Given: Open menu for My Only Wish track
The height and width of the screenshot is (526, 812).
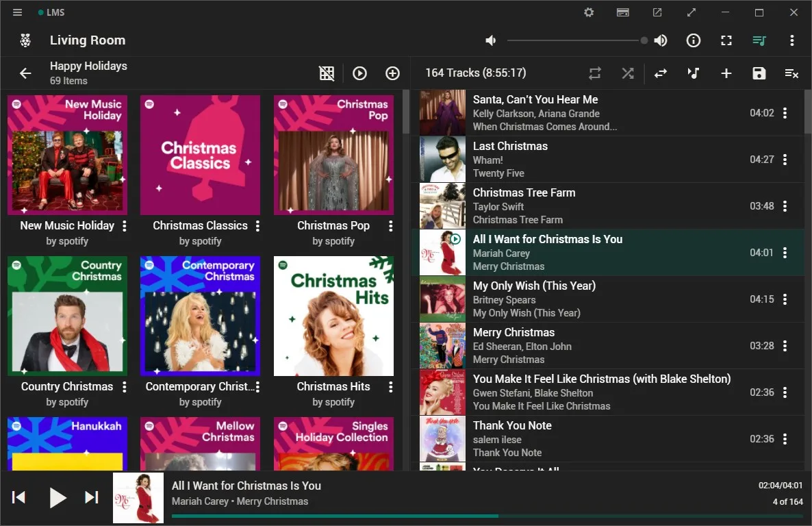Looking at the screenshot, I should [785, 299].
